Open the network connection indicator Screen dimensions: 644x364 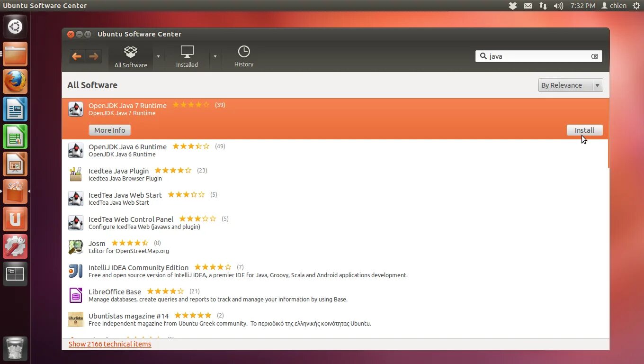click(x=543, y=6)
